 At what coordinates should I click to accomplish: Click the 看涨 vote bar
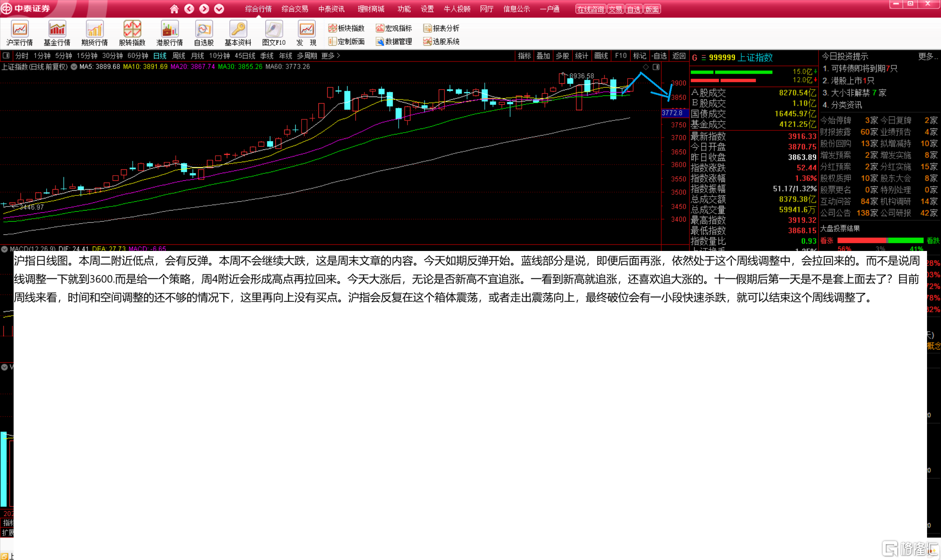861,240
